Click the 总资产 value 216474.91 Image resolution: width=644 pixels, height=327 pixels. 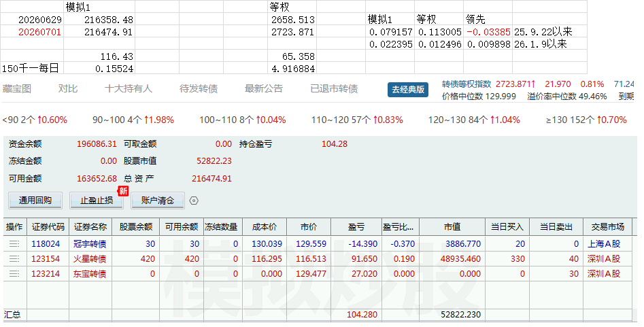point(211,178)
